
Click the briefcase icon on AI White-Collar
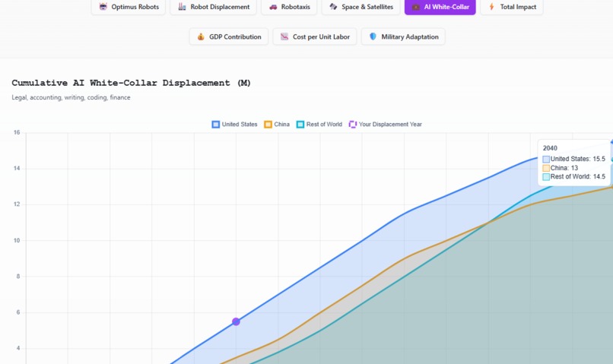pyautogui.click(x=416, y=7)
